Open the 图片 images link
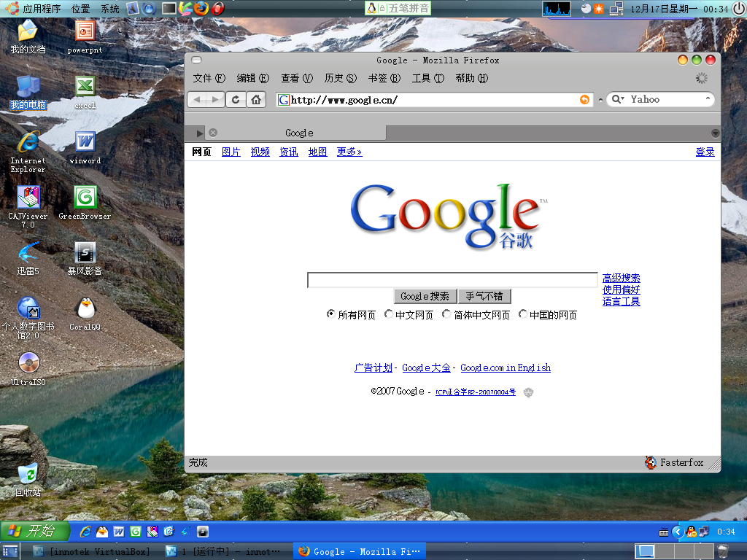This screenshot has height=560, width=747. 231,152
